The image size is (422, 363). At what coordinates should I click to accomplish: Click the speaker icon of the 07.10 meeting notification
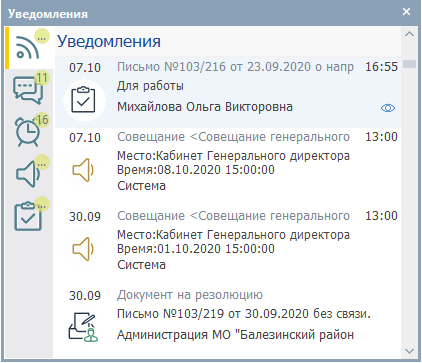coord(83,170)
